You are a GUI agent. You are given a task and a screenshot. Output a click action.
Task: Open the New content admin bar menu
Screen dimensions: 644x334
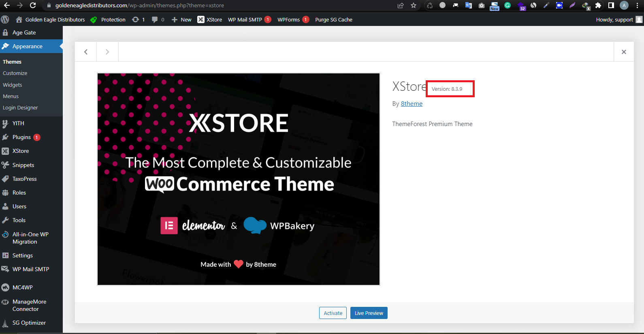coord(181,19)
